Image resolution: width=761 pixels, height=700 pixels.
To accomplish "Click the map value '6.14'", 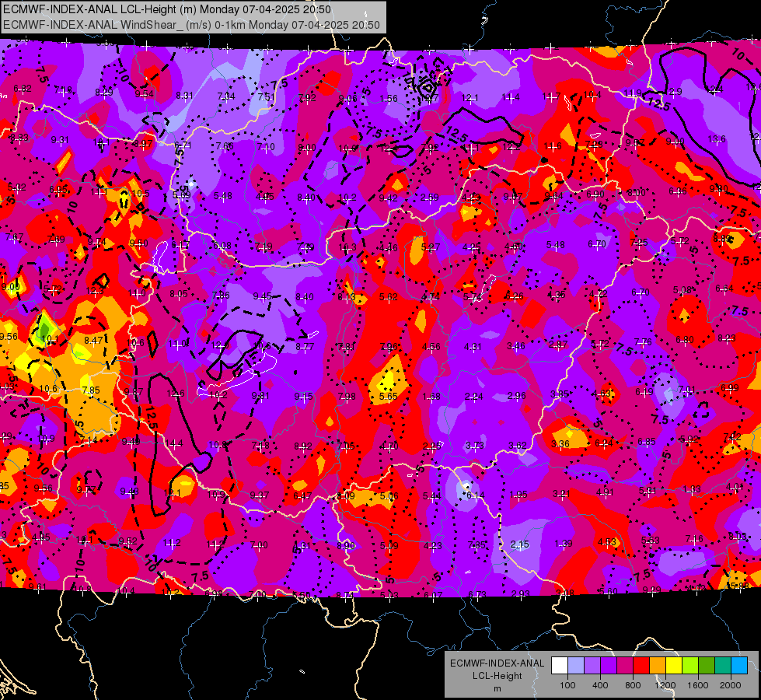I will (475, 495).
